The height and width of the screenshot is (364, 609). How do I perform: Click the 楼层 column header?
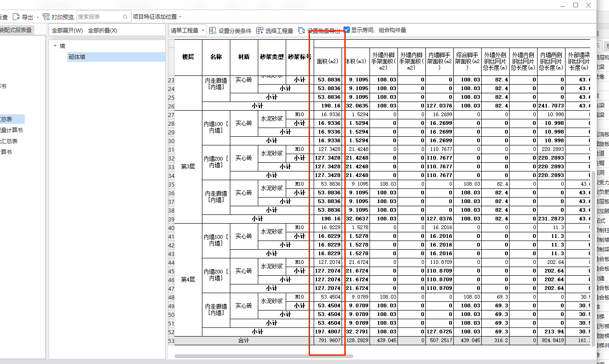pyautogui.click(x=188, y=57)
